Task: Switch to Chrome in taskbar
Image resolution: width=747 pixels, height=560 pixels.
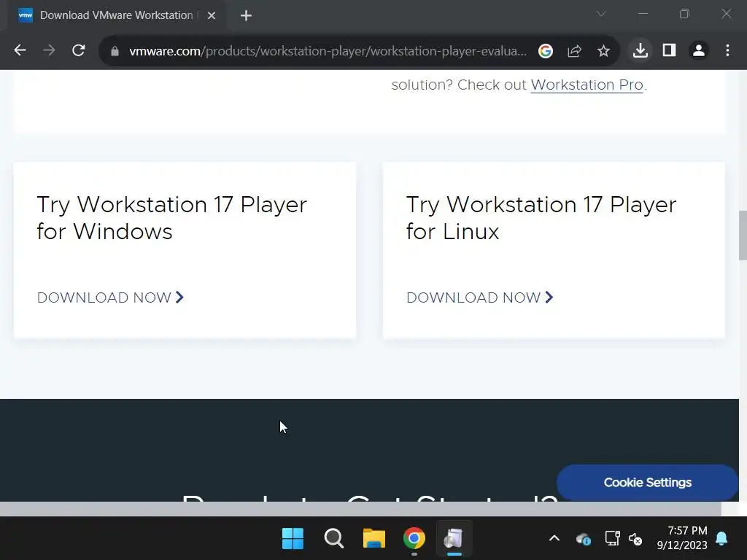Action: [414, 539]
